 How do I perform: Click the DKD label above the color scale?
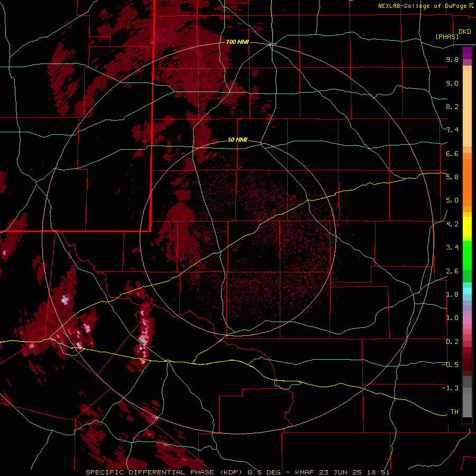point(465,32)
